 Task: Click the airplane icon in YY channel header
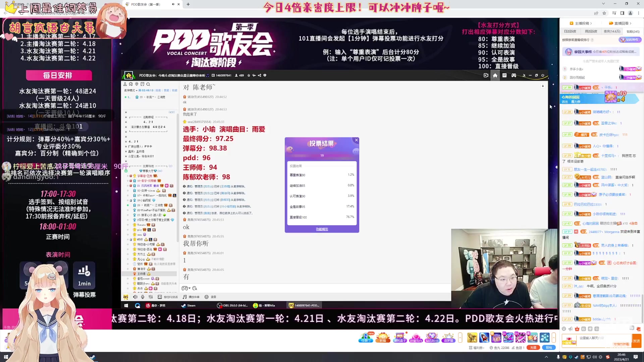(254, 75)
